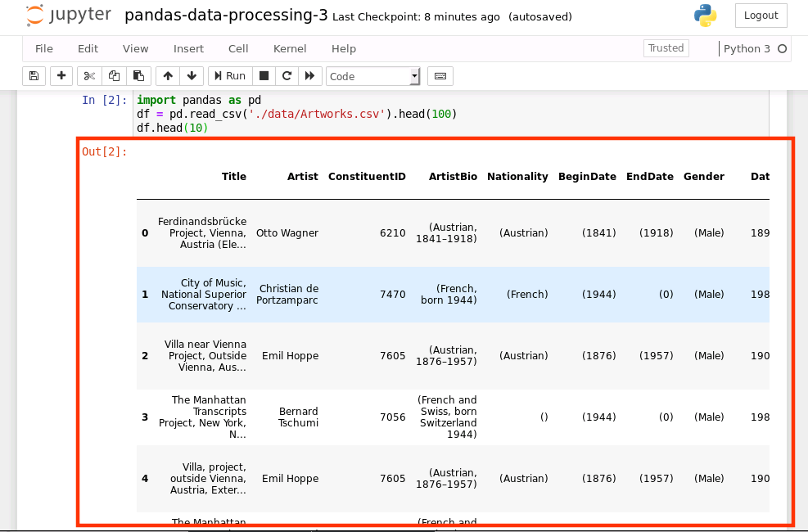The height and width of the screenshot is (532, 808).
Task: Click the Christian de Portzamparc cell
Action: (287, 295)
